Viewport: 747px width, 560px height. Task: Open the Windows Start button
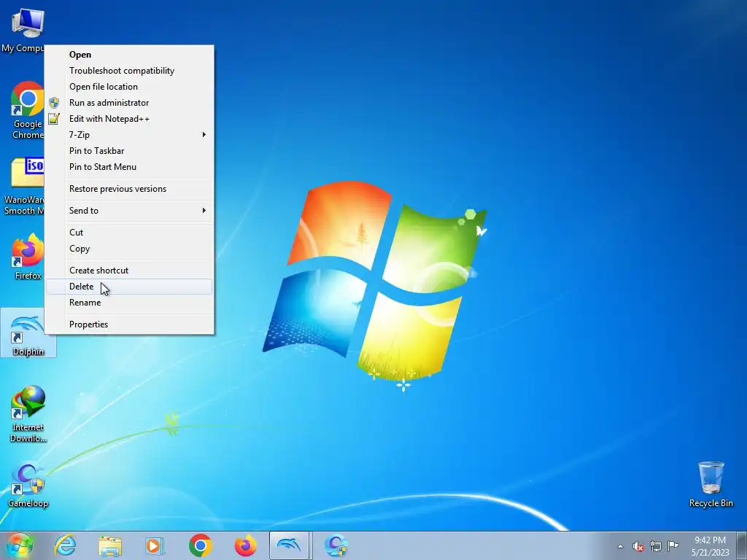[x=20, y=545]
